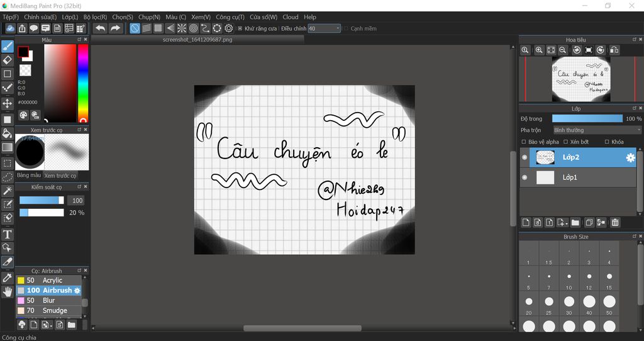Switch to the Bảng màu tab
This screenshot has height=341, width=644.
[x=29, y=175]
